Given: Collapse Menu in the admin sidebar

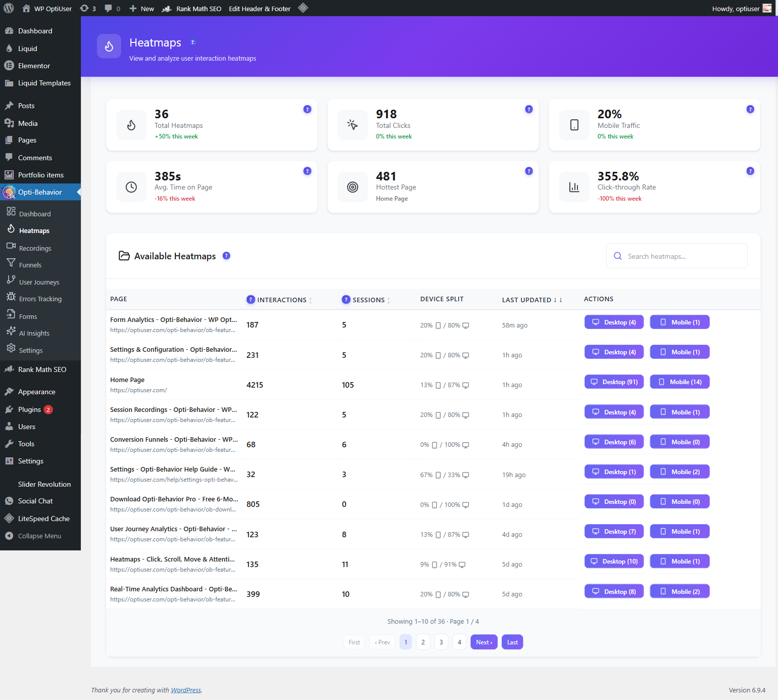Looking at the screenshot, I should pyautogui.click(x=39, y=536).
